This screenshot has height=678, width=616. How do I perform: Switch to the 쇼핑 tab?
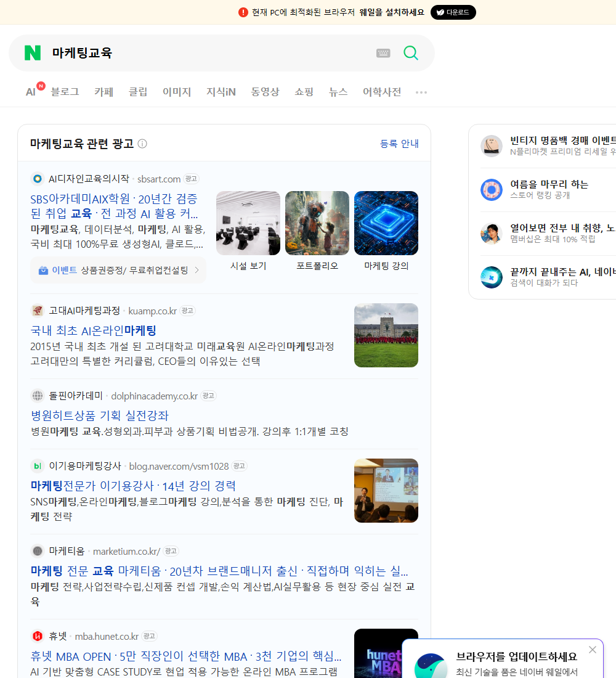coord(304,92)
